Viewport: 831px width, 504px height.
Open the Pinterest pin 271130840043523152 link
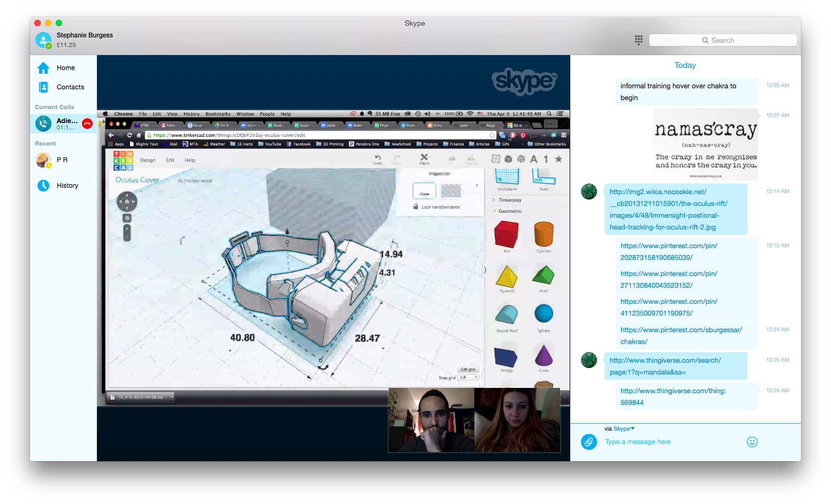tap(669, 279)
